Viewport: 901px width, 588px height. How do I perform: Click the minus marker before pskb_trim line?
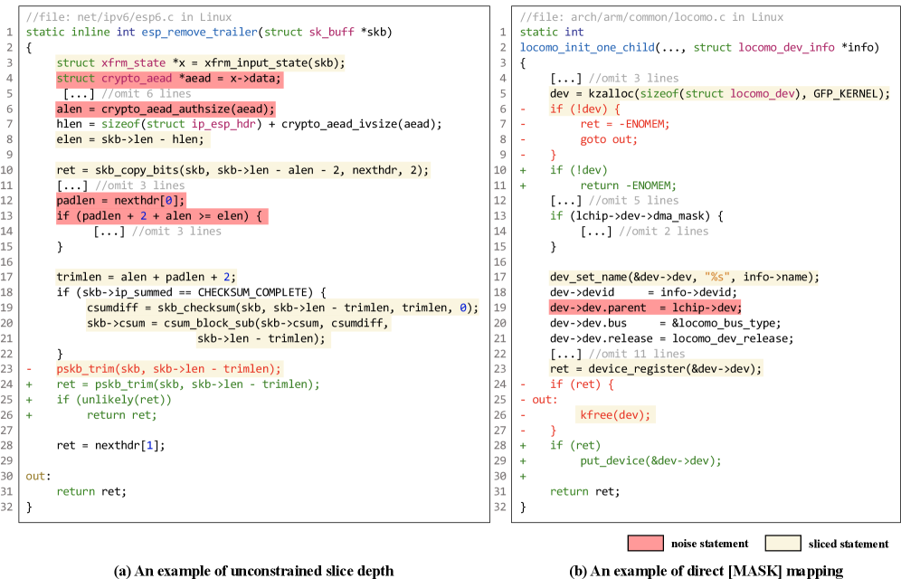pyautogui.click(x=30, y=369)
